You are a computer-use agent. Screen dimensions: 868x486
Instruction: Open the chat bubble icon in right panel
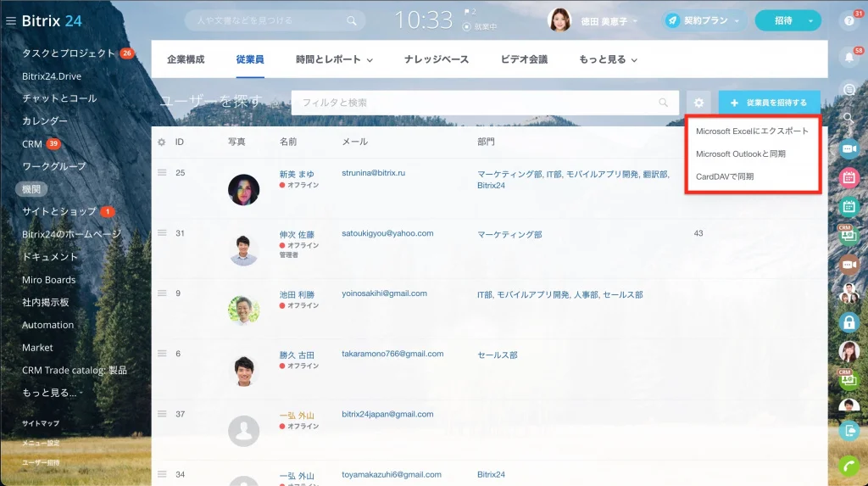click(x=849, y=89)
